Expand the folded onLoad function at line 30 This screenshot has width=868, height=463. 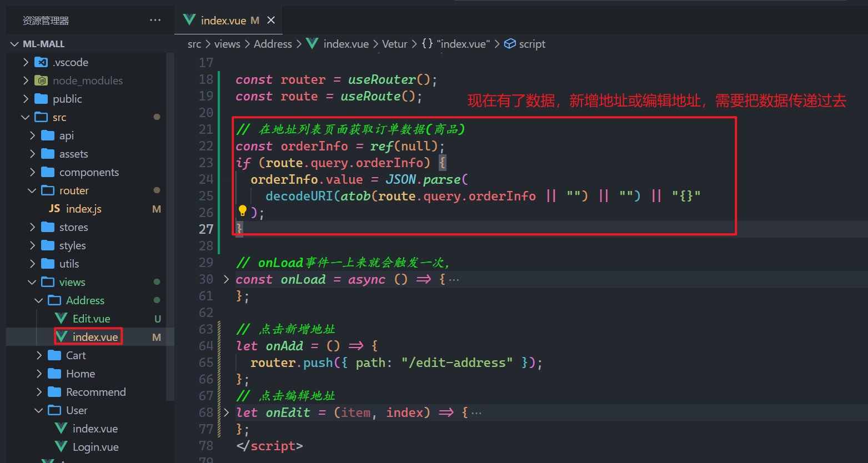point(226,279)
